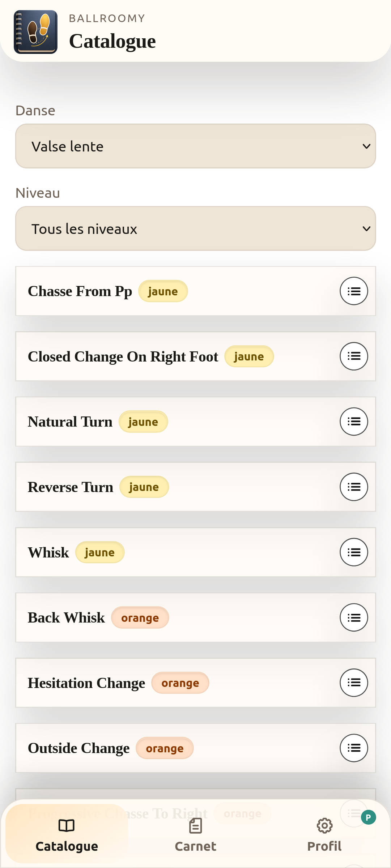This screenshot has height=868, width=391.
Task: Click list icon beside Closed Change On Right Foot
Action: click(x=354, y=356)
